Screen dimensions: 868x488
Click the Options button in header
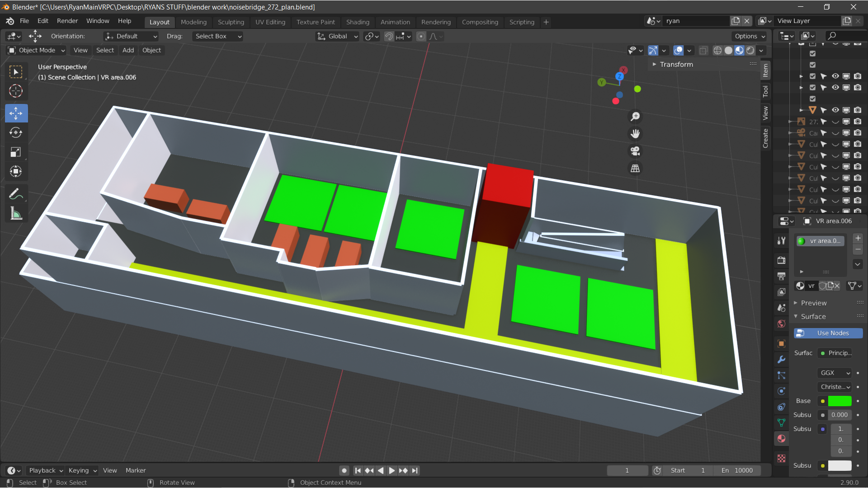pos(750,36)
